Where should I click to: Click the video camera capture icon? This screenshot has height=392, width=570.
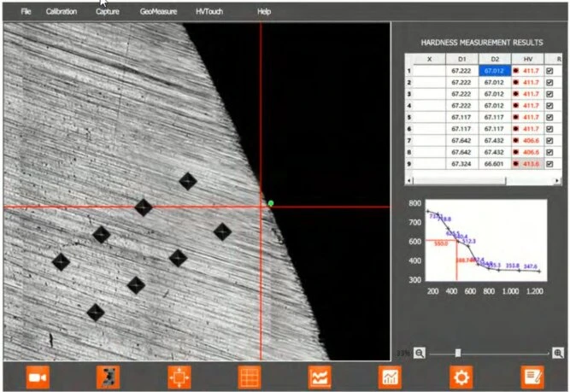(x=37, y=377)
